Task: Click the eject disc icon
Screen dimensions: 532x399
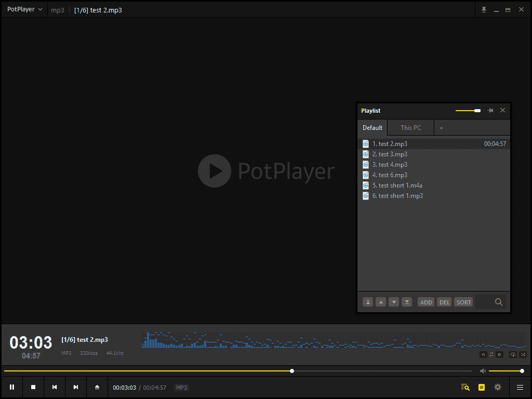Action: coord(97,387)
